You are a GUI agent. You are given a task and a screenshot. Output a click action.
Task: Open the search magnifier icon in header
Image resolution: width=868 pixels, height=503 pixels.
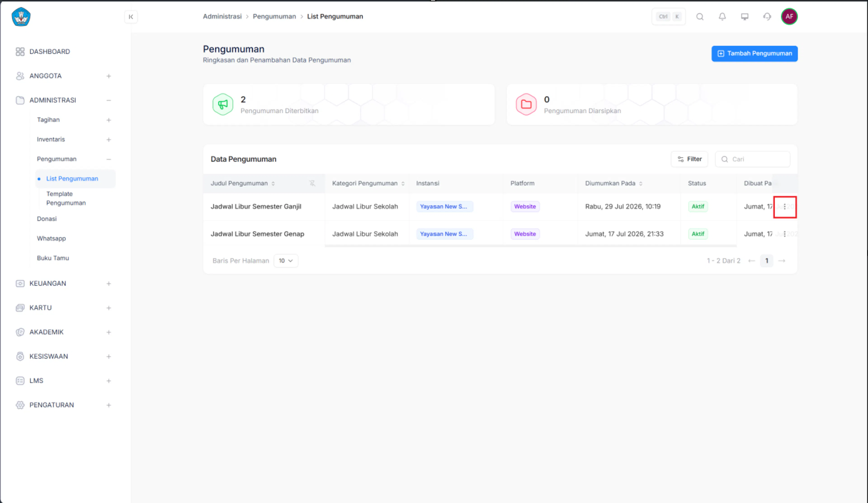click(700, 17)
